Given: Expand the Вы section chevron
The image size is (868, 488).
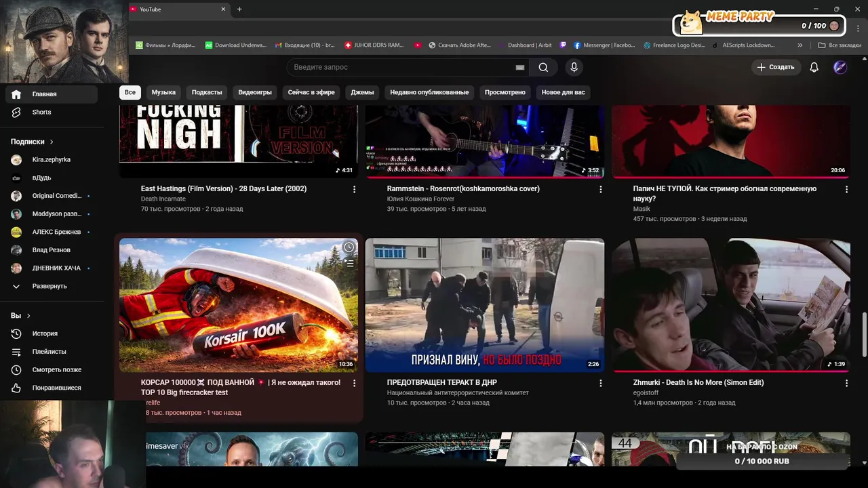Looking at the screenshot, I should pyautogui.click(x=28, y=316).
